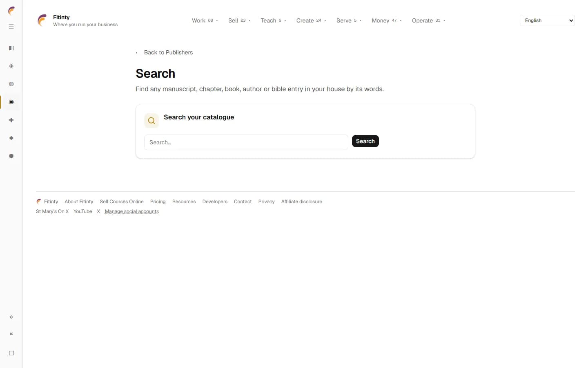Click Manage social accounts link
This screenshot has width=588, height=368.
pyautogui.click(x=132, y=211)
